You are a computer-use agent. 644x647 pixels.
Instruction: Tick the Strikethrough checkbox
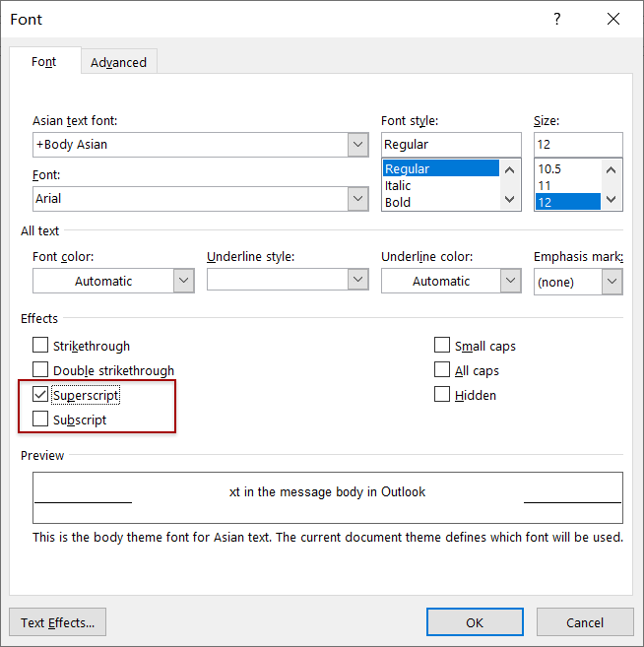click(40, 345)
